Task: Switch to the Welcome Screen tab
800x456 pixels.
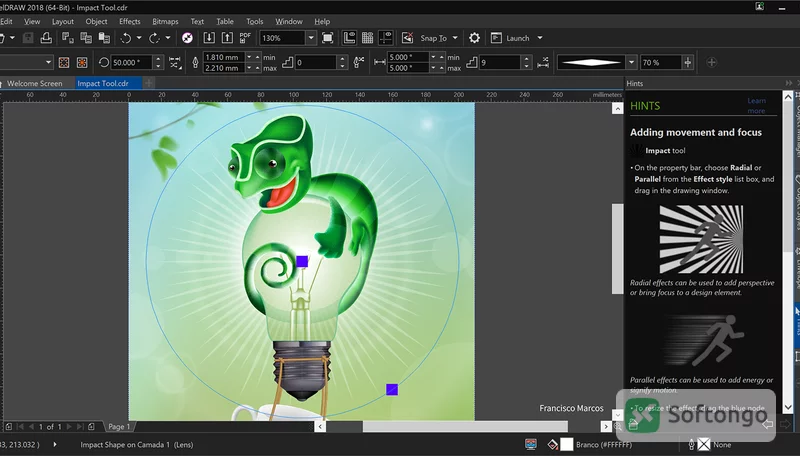Action: [34, 83]
